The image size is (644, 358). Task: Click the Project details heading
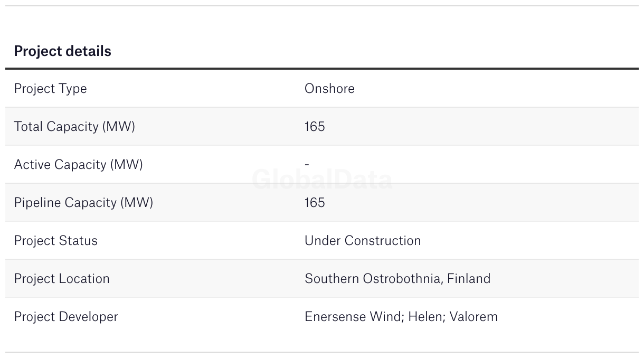tap(62, 51)
